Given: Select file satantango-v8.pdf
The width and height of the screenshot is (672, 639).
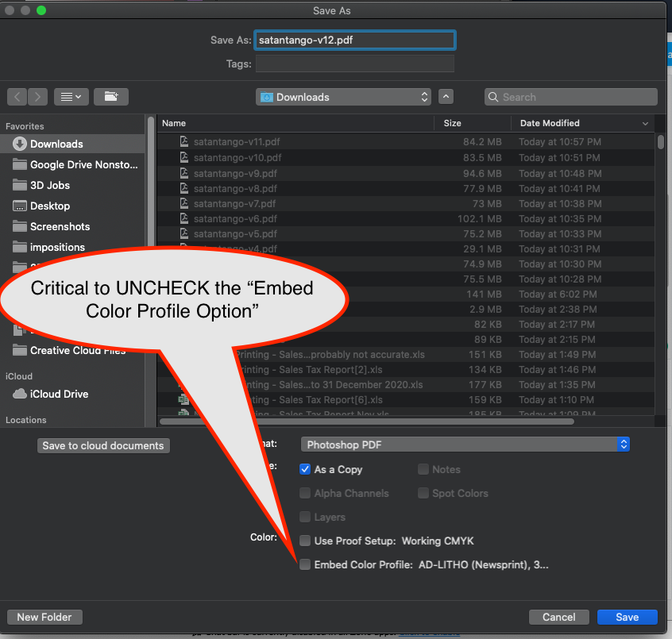Looking at the screenshot, I should tap(405, 188).
